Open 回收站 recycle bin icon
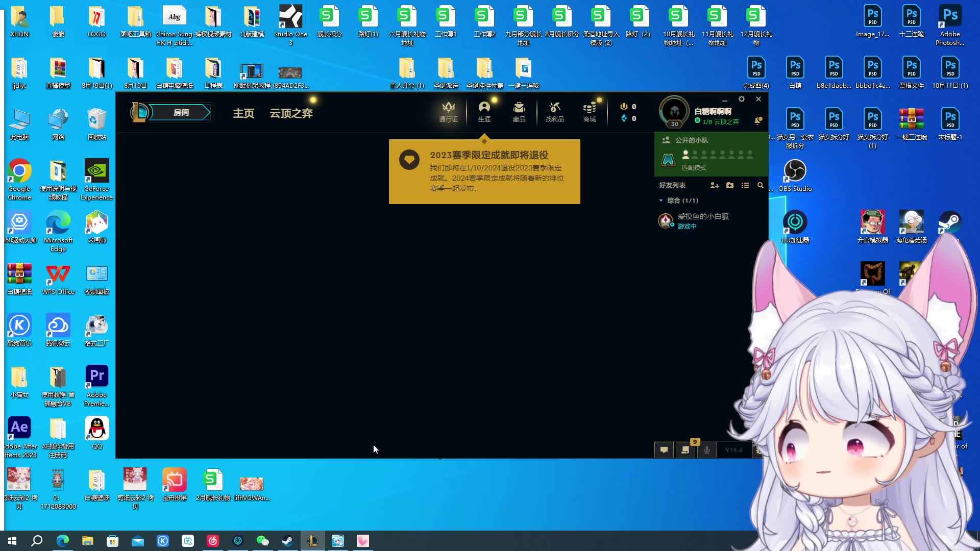 pos(96,124)
